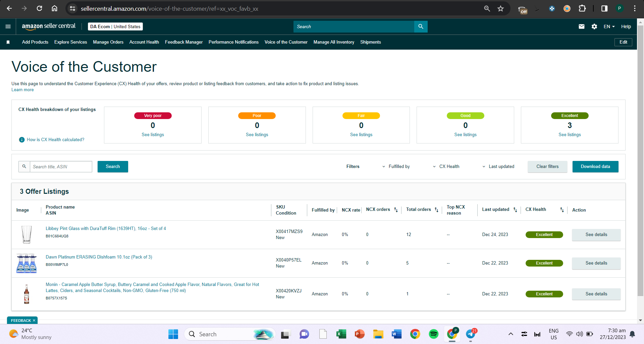Go back in browser history

pyautogui.click(x=9, y=8)
